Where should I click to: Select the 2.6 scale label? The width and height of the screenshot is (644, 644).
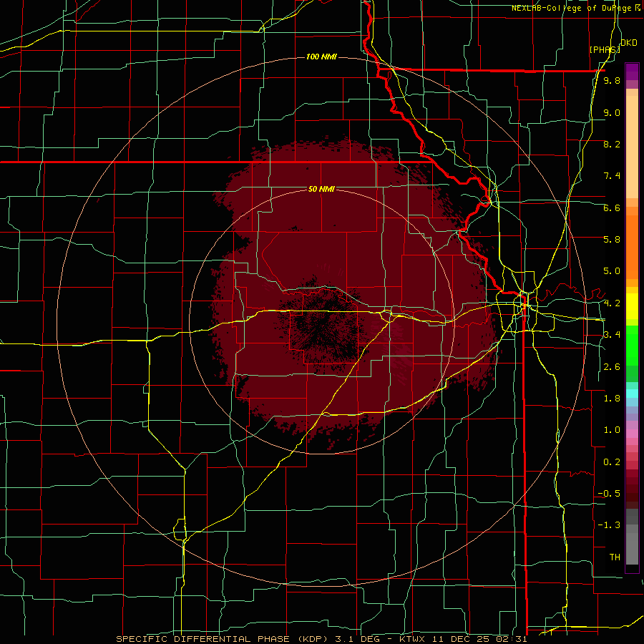(612, 367)
